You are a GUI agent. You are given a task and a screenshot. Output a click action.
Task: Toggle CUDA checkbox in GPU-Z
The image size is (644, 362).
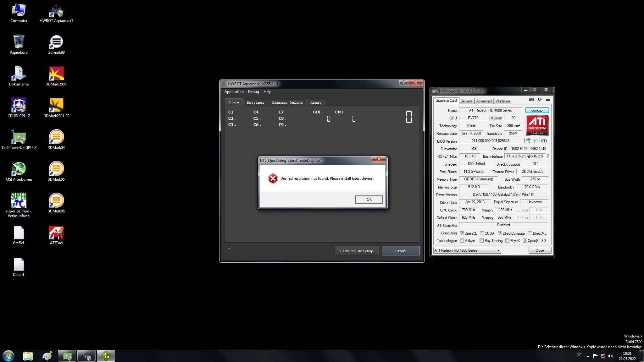482,233
